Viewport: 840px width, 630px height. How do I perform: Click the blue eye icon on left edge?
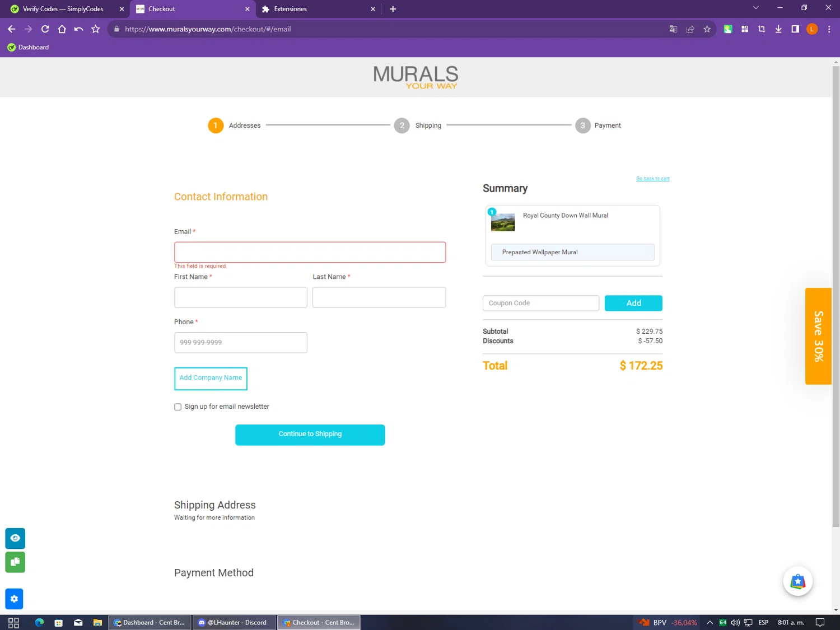[15, 538]
